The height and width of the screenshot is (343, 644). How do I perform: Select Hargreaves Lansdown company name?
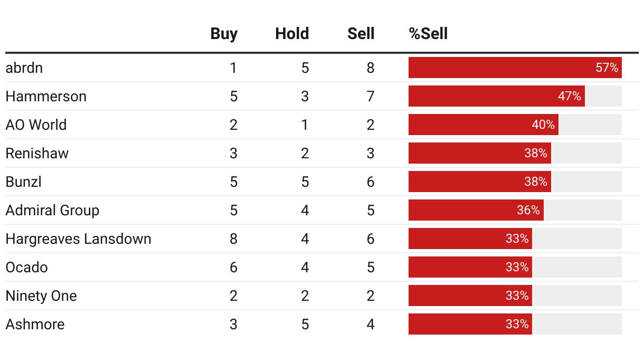pos(79,239)
